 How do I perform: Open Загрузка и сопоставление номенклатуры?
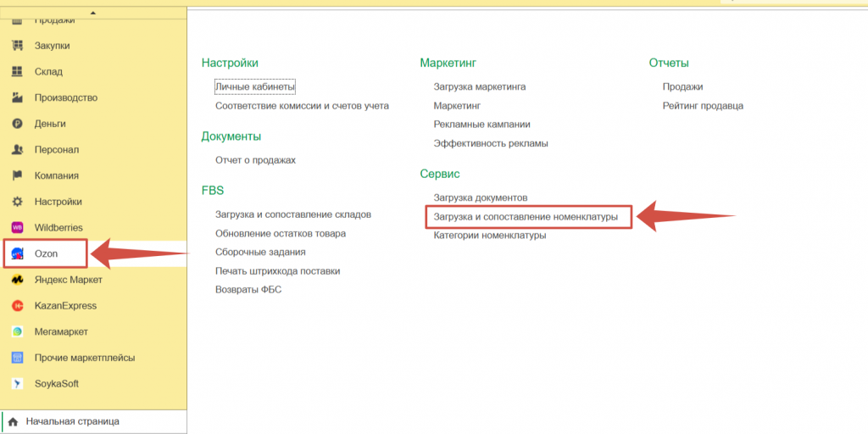(x=526, y=217)
